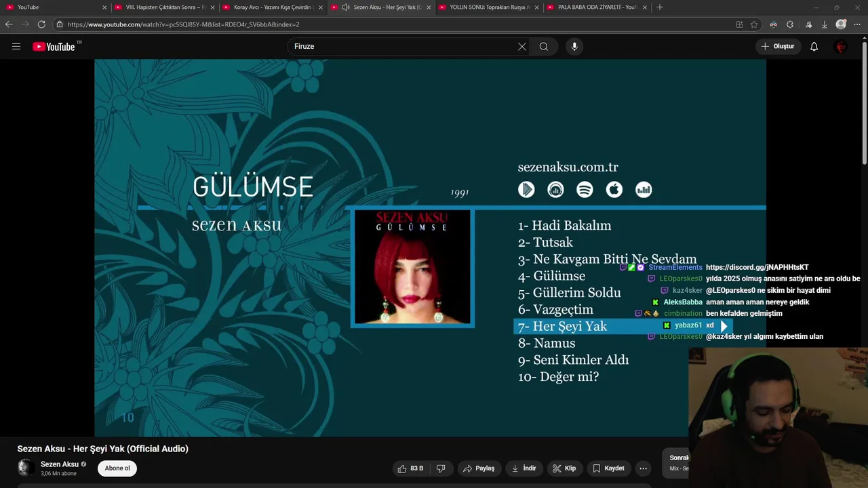Switch to VIII. Hapisten Çıktıktan Sonra tab

pyautogui.click(x=164, y=7)
